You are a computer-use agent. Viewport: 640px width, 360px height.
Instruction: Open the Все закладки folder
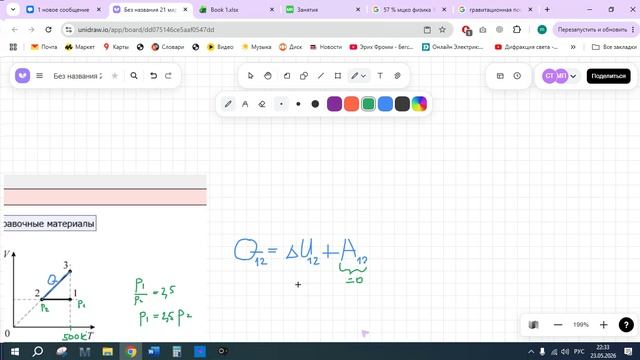[x=614, y=47]
